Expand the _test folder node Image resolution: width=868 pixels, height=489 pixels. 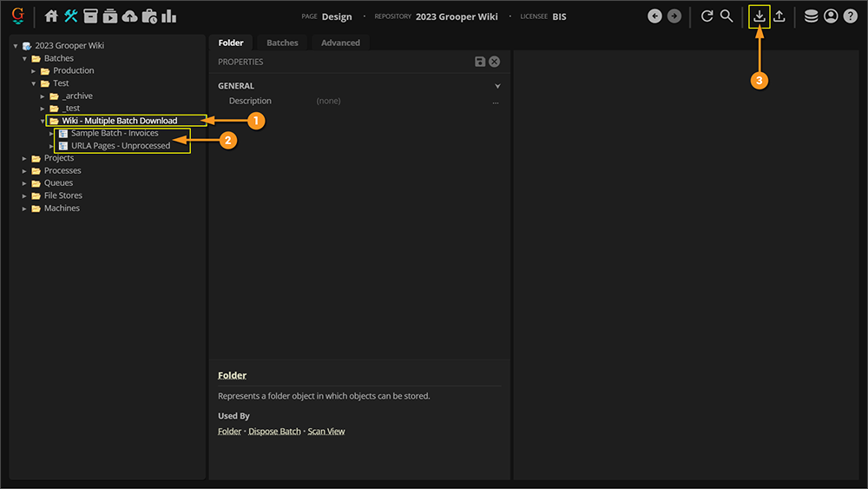pos(43,109)
